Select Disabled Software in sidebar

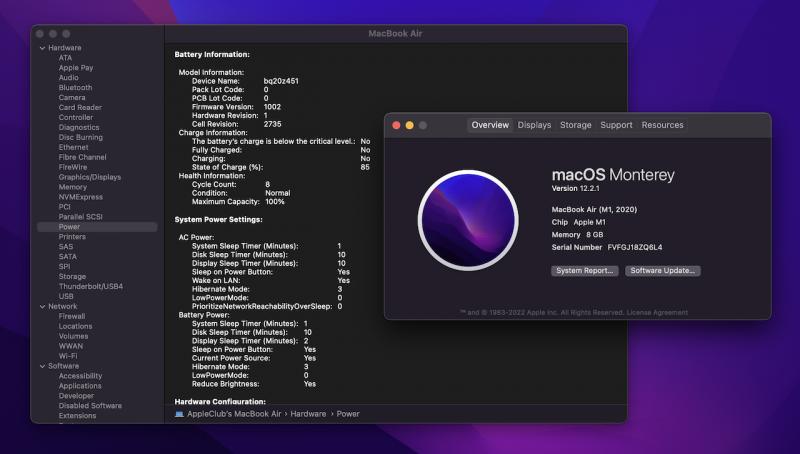click(x=90, y=406)
